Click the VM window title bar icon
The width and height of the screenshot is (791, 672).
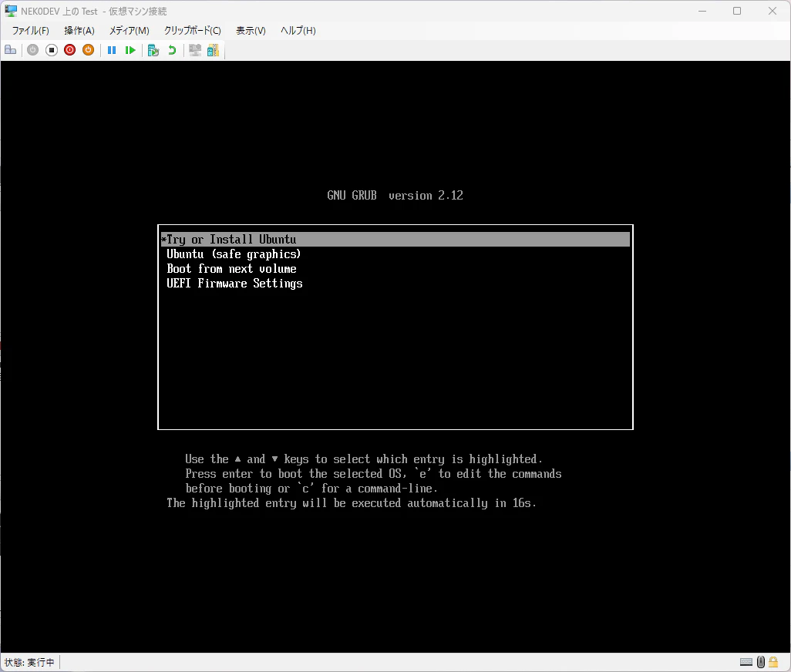click(x=11, y=11)
